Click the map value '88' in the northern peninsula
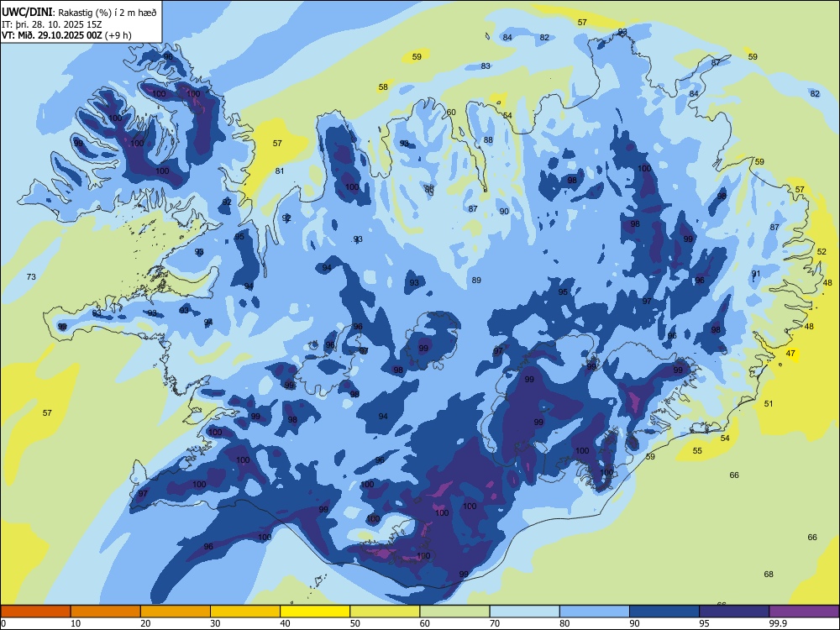This screenshot has height=630, width=840. click(488, 139)
